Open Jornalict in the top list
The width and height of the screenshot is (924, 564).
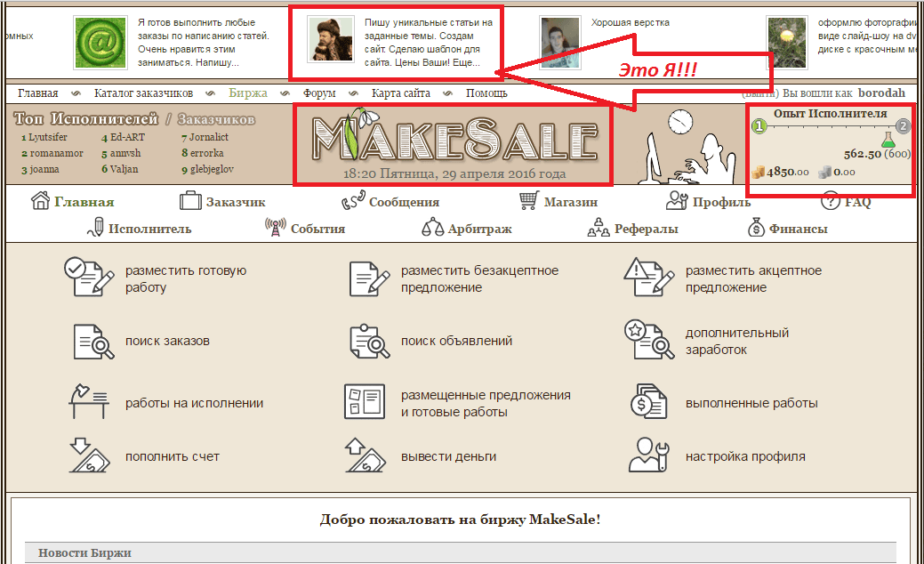point(209,137)
